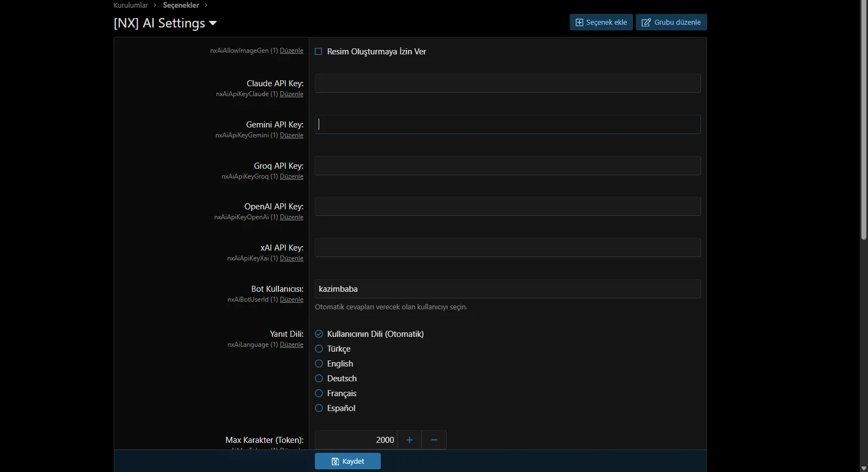Viewport: 868px width, 472px height.
Task: Open the Kurulumlar breadcrumb
Action: (x=131, y=5)
